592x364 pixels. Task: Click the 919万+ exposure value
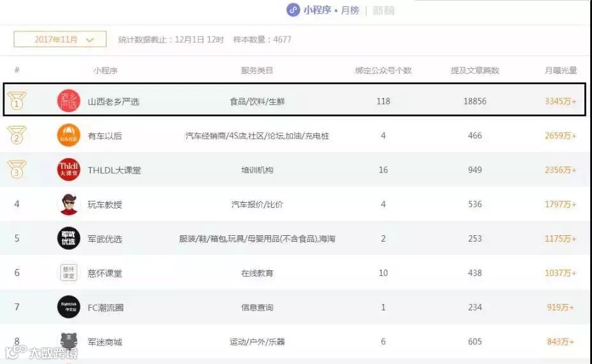click(560, 307)
